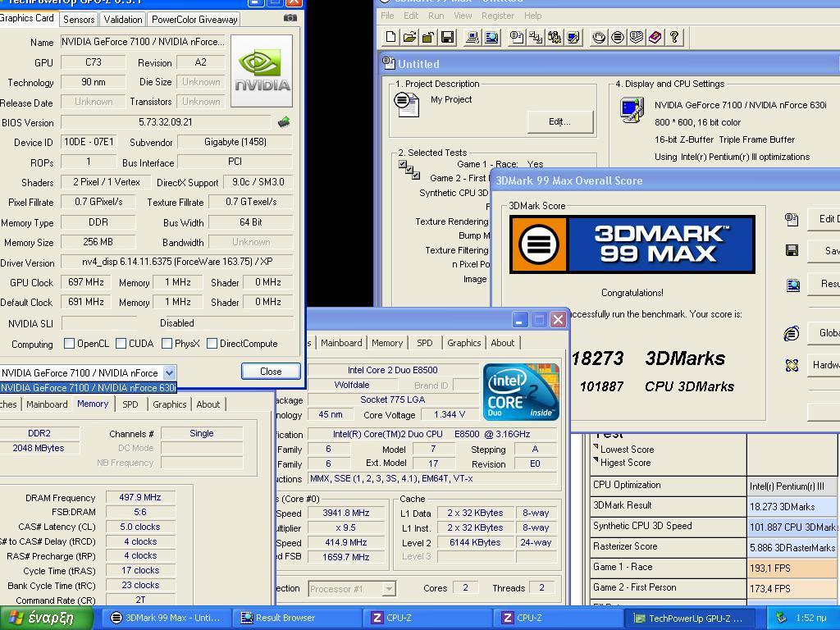Click the looping run circle toolbar icon
This screenshot has width=840, height=630.
click(599, 37)
